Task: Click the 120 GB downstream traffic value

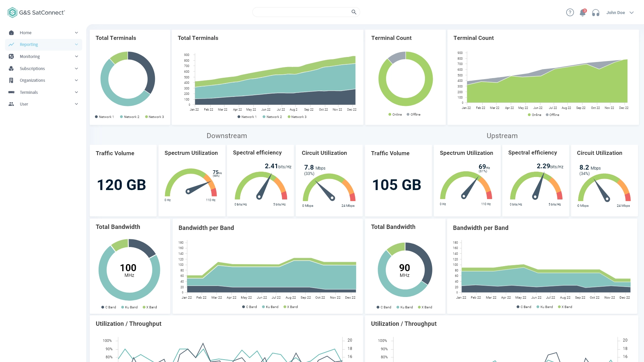Action: [x=121, y=185]
